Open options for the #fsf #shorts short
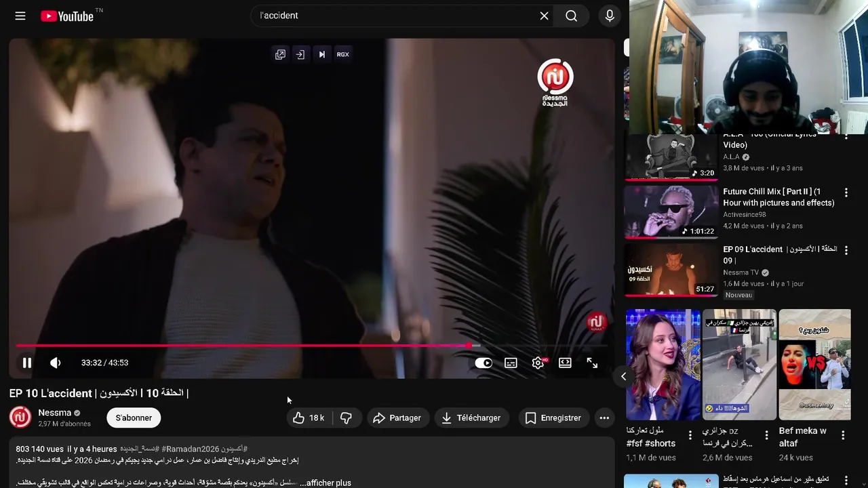Viewport: 868px width, 488px height. click(x=690, y=435)
